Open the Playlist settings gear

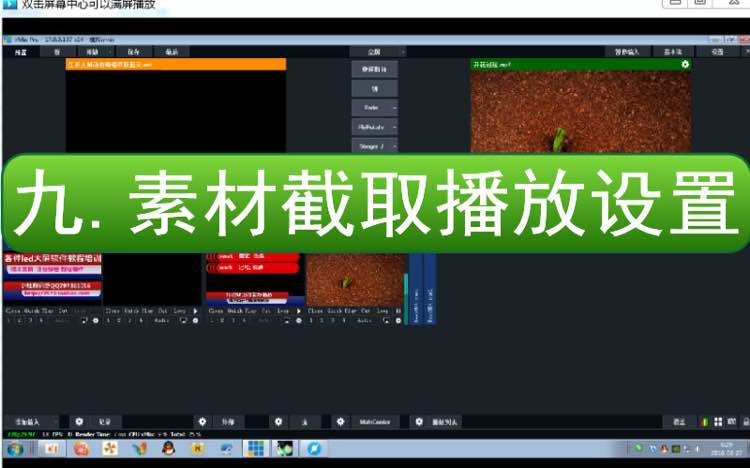[419, 422]
